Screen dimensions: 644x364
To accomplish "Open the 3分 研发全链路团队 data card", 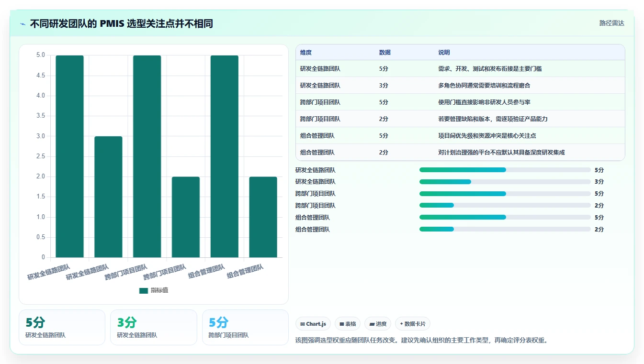I will [x=154, y=327].
